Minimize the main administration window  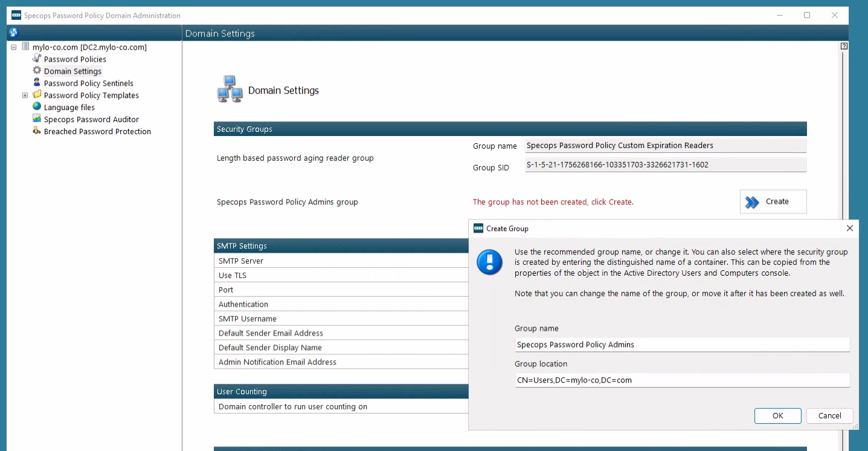[x=779, y=15]
